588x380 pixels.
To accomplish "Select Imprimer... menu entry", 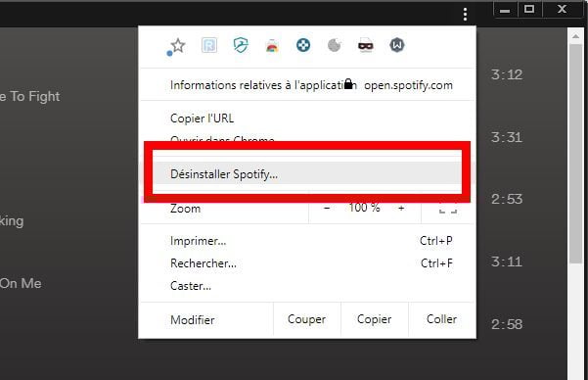I will point(307,241).
